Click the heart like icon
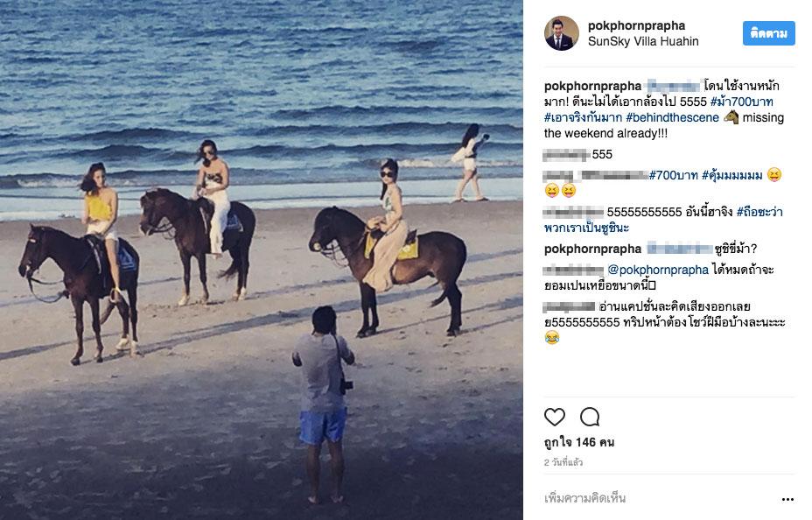 point(555,417)
